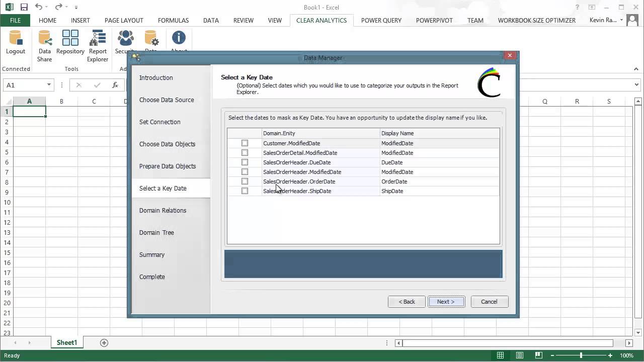Check the SalesOrderDetail.ModifiedDate checkbox
This screenshot has height=362, width=644.
click(x=245, y=153)
